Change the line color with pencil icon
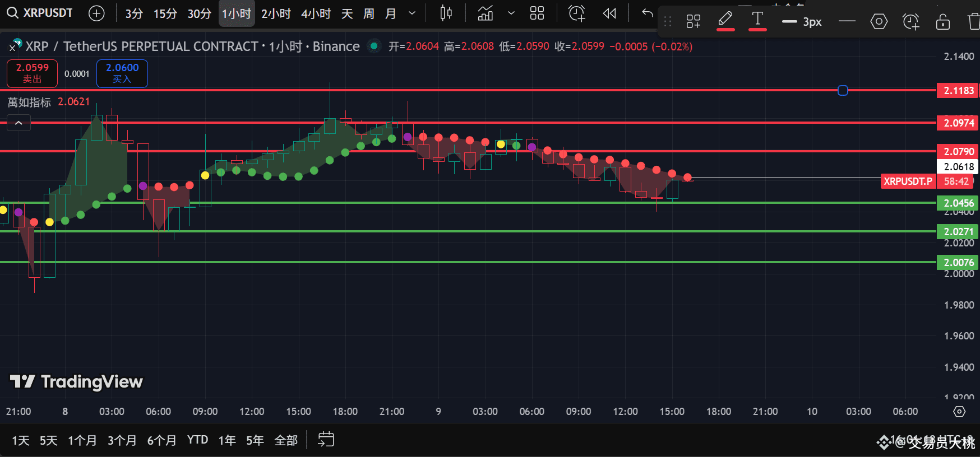This screenshot has height=457, width=980. click(x=725, y=21)
